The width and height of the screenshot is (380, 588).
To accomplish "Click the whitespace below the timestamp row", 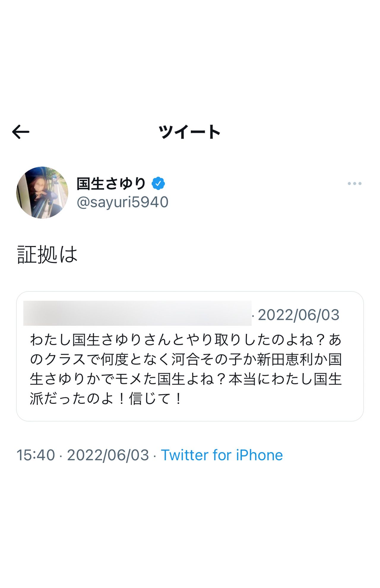I will 190,505.
